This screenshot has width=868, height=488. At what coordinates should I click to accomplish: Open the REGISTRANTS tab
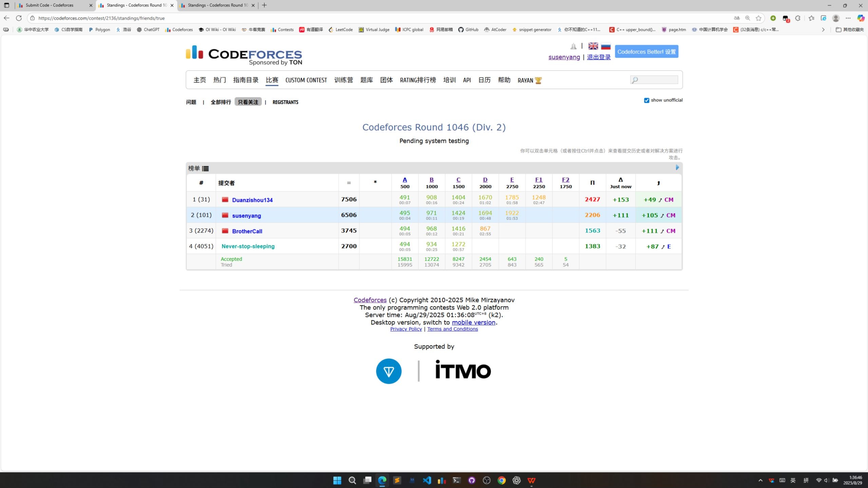[x=285, y=102]
